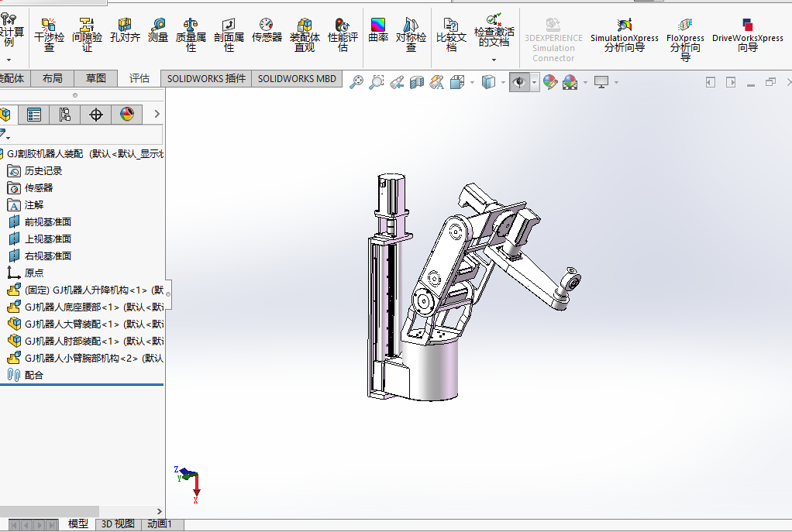Run Symmetry Check (对称检查)
The width and height of the screenshot is (792, 532).
click(411, 35)
